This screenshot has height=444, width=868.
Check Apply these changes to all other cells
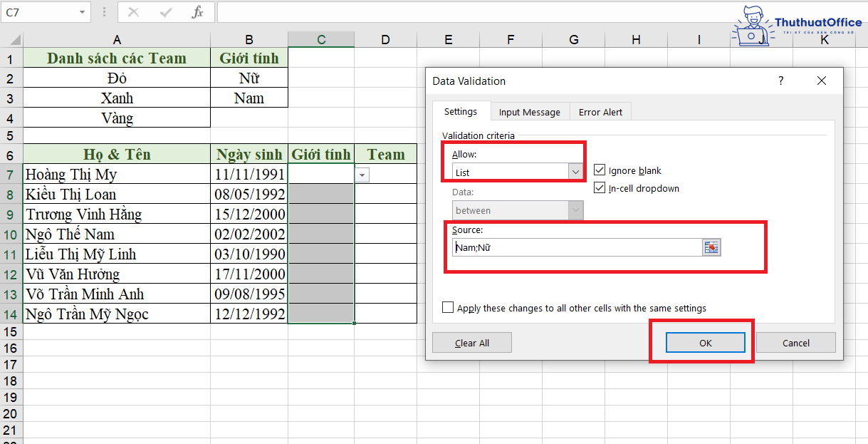[448, 307]
